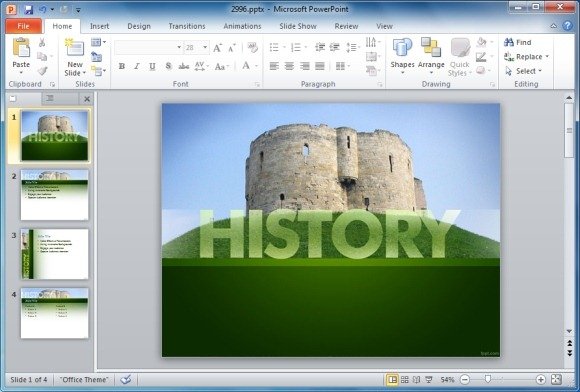Screen dimensions: 580x392
Task: Toggle Bold formatting
Action: tap(121, 67)
